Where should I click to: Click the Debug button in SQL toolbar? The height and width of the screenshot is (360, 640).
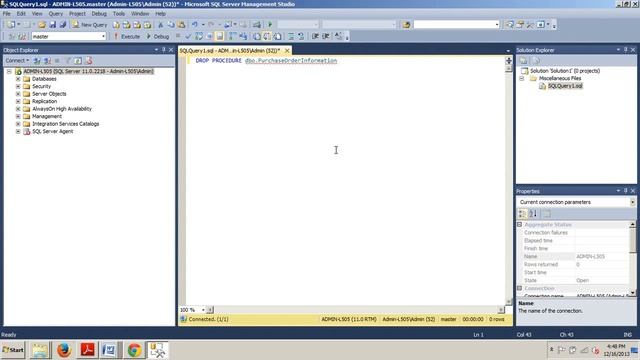[158, 36]
